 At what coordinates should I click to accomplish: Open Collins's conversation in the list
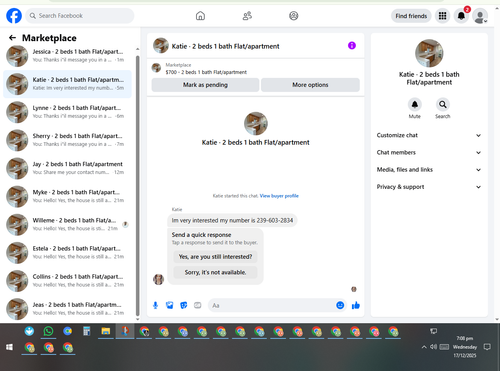67,281
